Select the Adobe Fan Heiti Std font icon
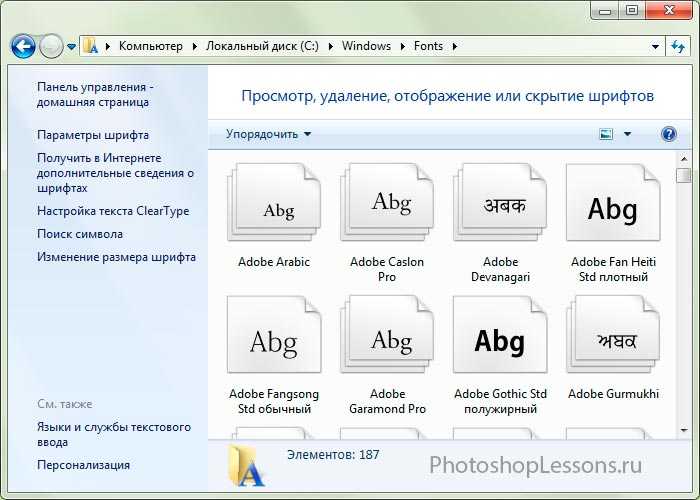The width and height of the screenshot is (700, 500). click(613, 202)
